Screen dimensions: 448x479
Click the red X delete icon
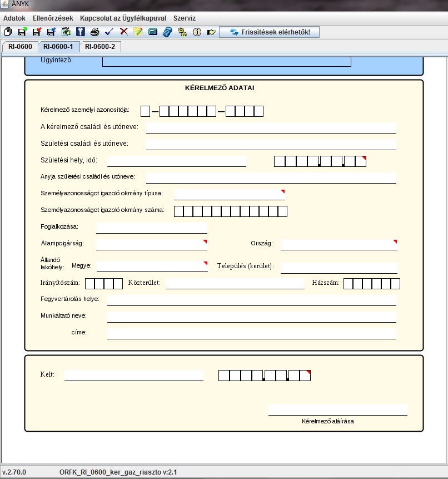pos(123,32)
